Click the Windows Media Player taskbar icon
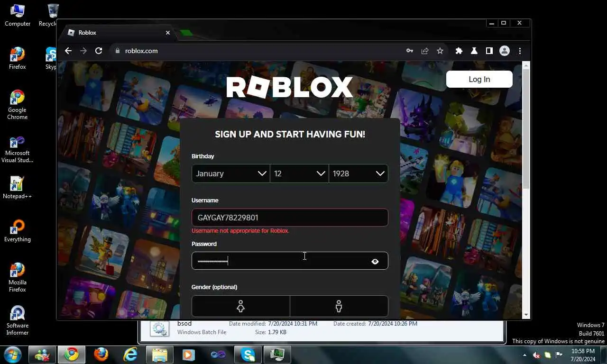Image resolution: width=607 pixels, height=364 pixels. click(189, 355)
